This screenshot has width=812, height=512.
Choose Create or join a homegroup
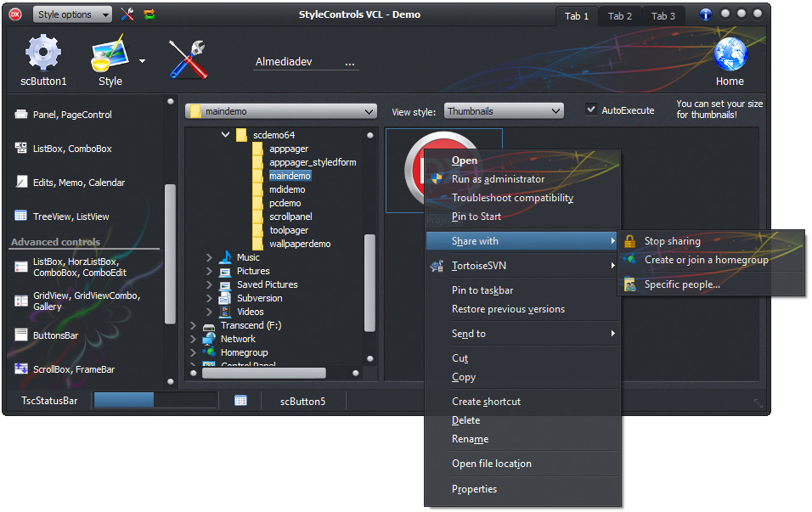(x=712, y=260)
